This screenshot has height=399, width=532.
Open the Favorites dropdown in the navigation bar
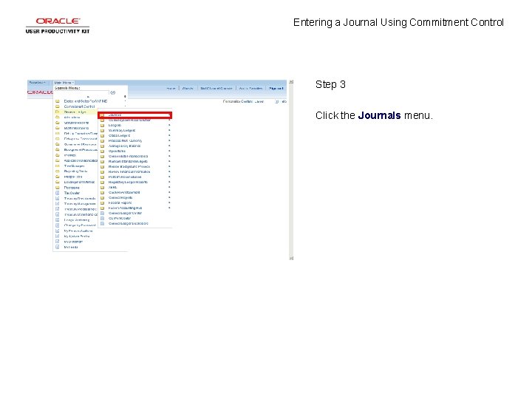tap(38, 83)
